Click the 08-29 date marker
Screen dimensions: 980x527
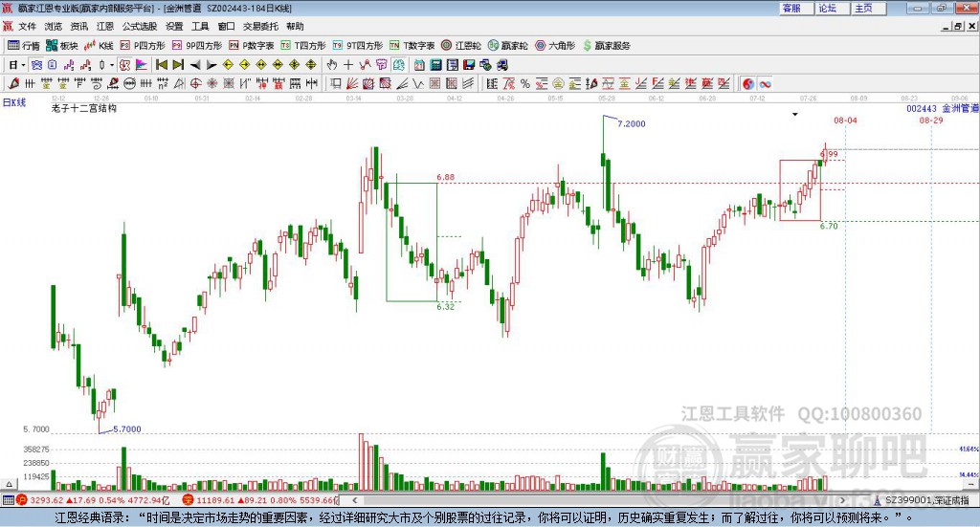[x=930, y=120]
